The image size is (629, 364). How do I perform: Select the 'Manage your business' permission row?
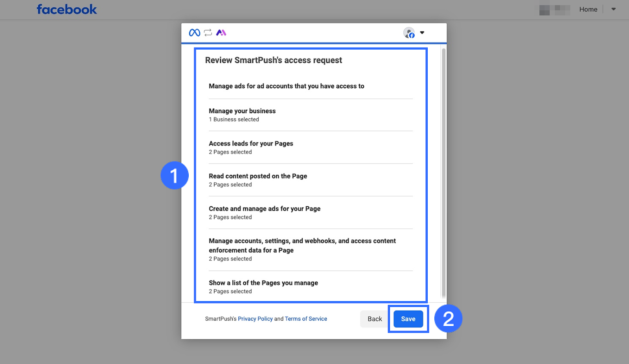pos(242,115)
